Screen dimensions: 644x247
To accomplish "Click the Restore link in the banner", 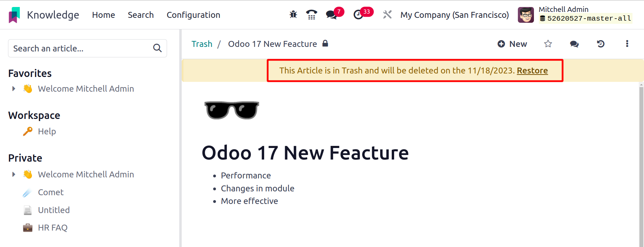I will pos(532,71).
